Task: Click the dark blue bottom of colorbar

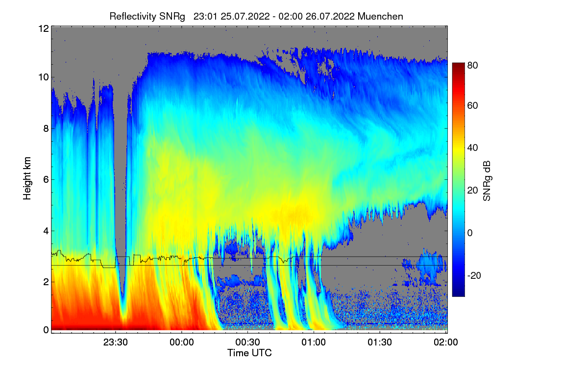Action: point(458,293)
